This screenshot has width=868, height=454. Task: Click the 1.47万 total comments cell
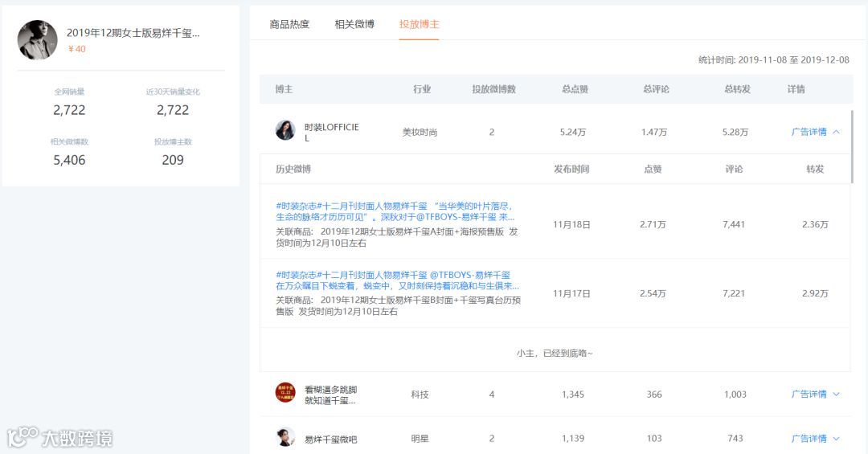(654, 133)
